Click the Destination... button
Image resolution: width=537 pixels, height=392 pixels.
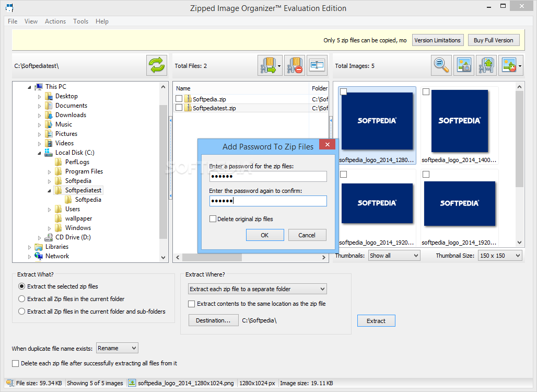click(213, 320)
